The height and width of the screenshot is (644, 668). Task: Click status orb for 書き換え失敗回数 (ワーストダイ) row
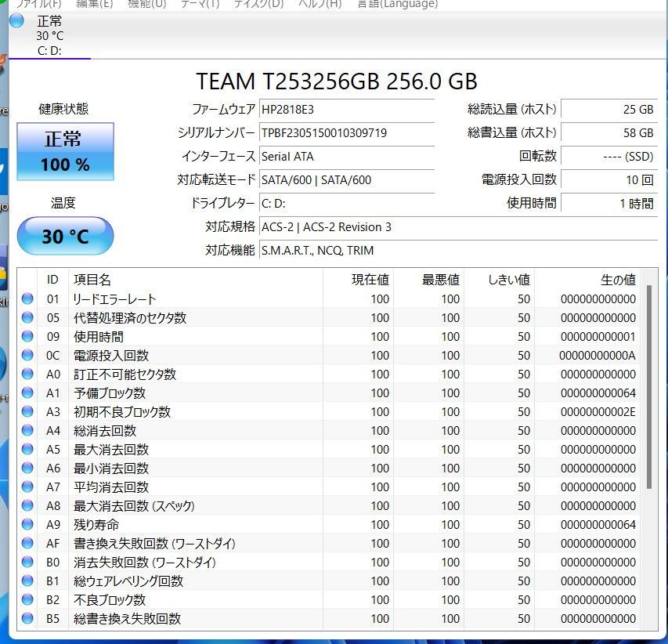27,543
